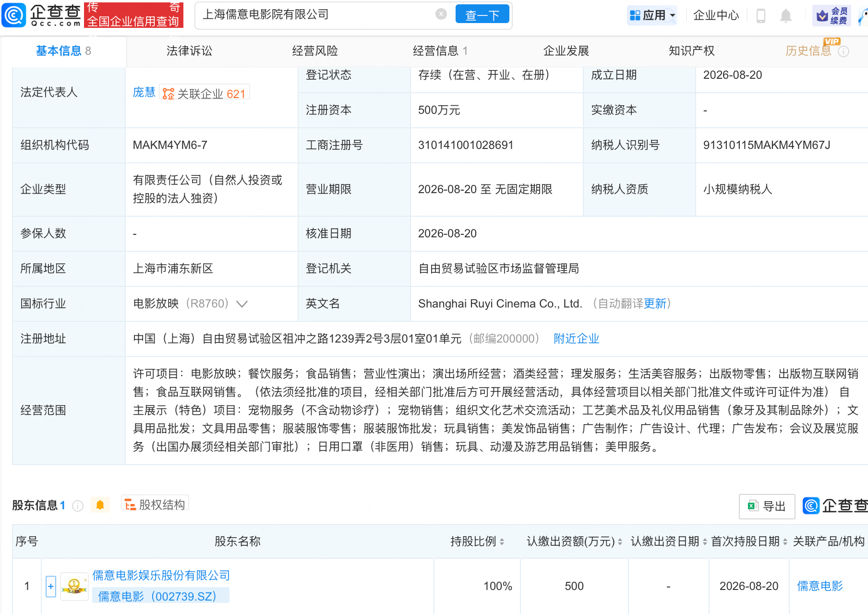The width and height of the screenshot is (868, 614).
Task: Go to the 知识产权 tab
Action: tap(692, 51)
